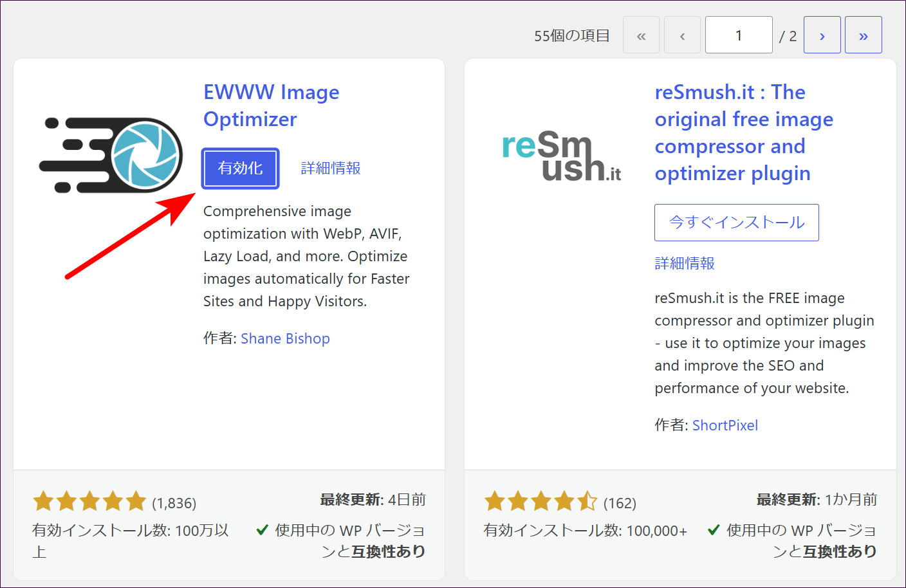The height and width of the screenshot is (588, 906).
Task: Click 最終更新: 1か月前 text
Action: (x=817, y=500)
